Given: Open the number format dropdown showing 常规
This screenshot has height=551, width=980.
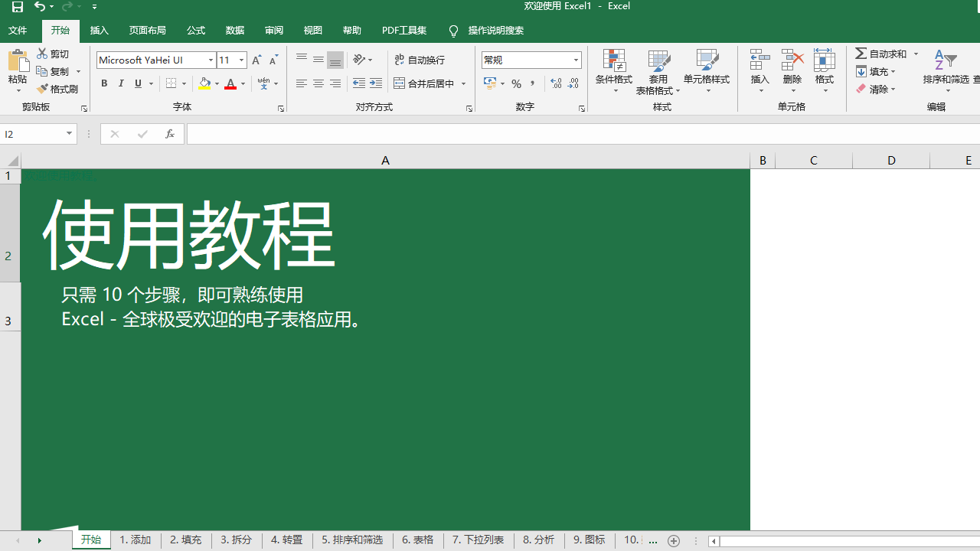Looking at the screenshot, I should click(575, 59).
